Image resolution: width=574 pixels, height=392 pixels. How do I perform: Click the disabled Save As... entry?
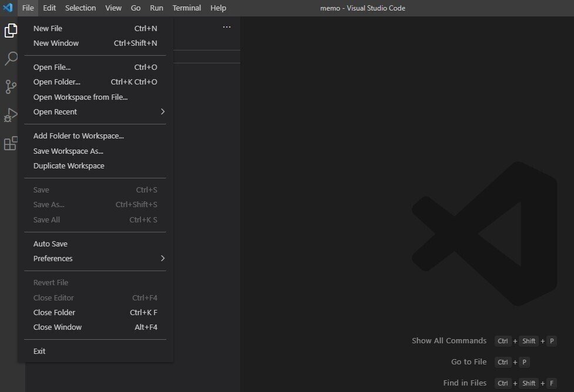(95, 204)
